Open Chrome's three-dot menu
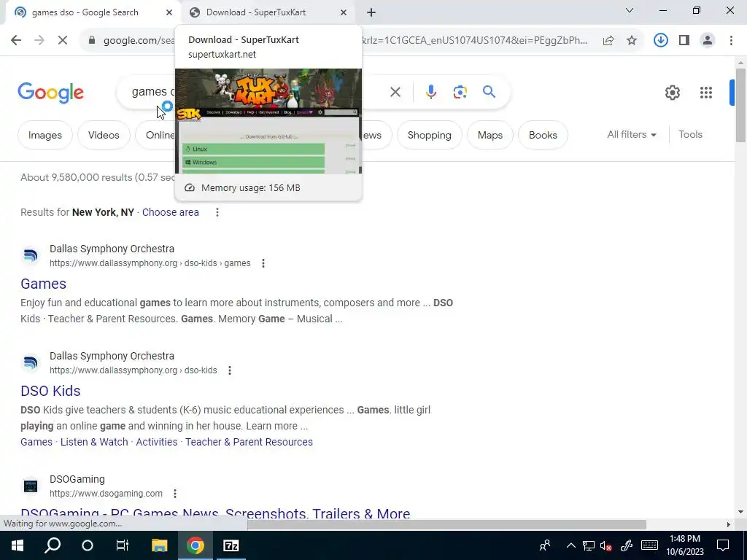 (731, 41)
